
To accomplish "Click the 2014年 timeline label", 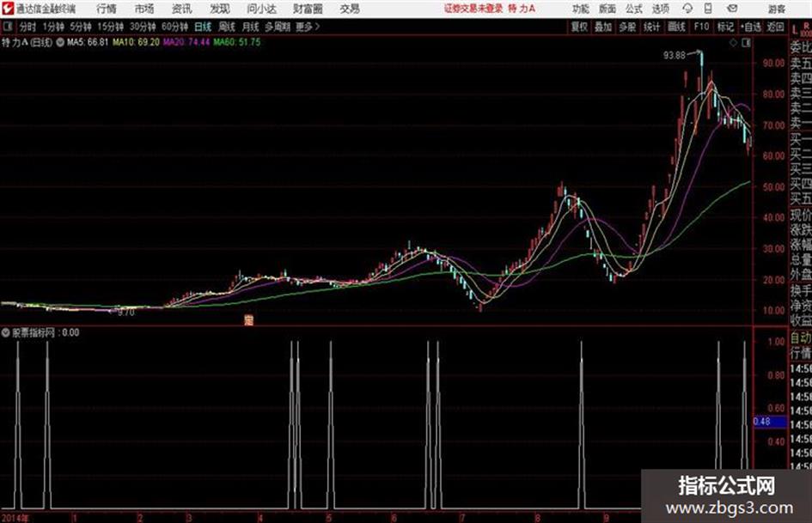I will [15, 517].
